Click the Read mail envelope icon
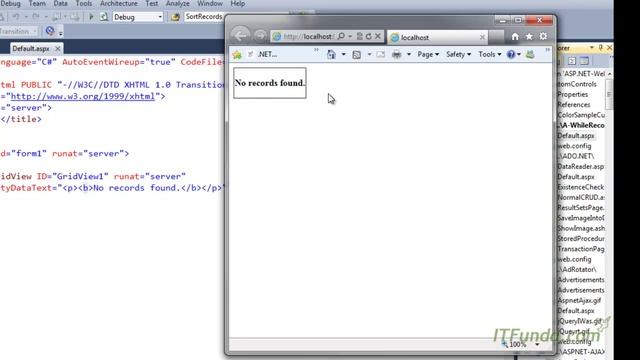The width and height of the screenshot is (640, 360). point(380,54)
